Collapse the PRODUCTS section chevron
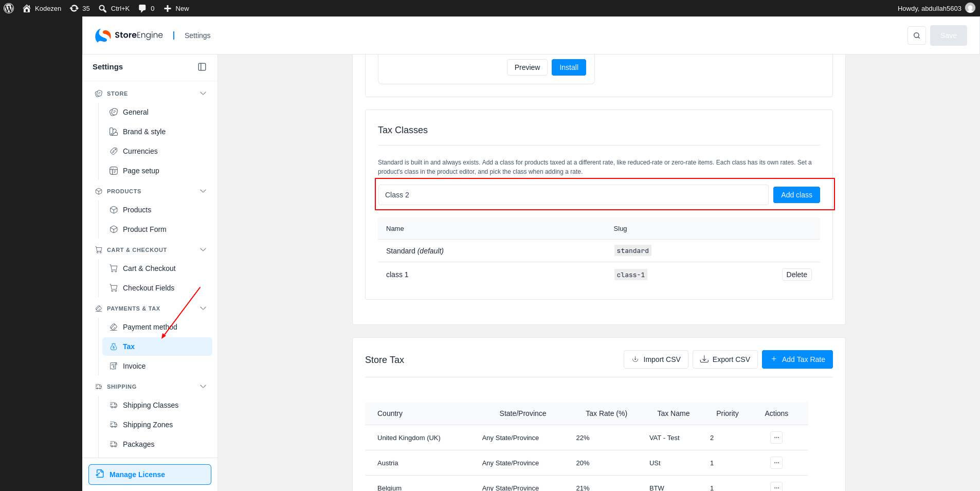Screen dimensions: 980x491 pyautogui.click(x=203, y=191)
